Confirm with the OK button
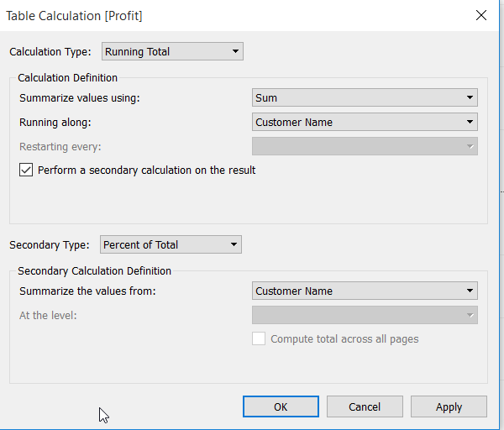The height and width of the screenshot is (430, 504). coord(281,406)
